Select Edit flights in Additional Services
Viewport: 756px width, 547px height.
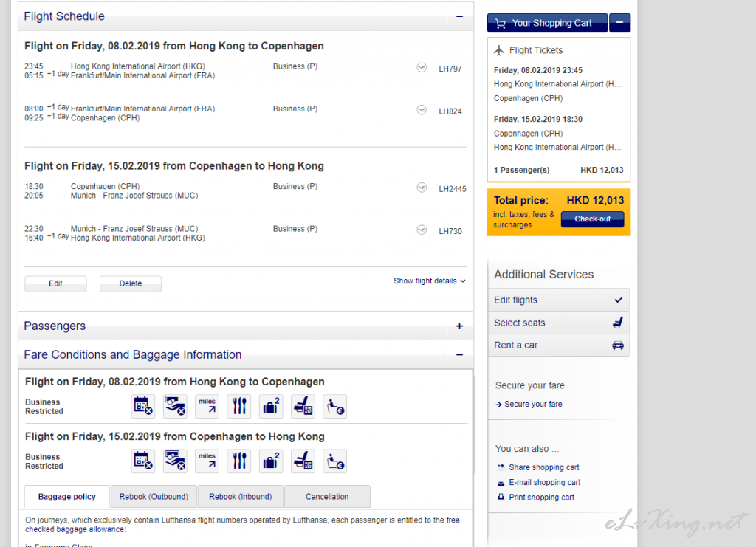click(559, 300)
